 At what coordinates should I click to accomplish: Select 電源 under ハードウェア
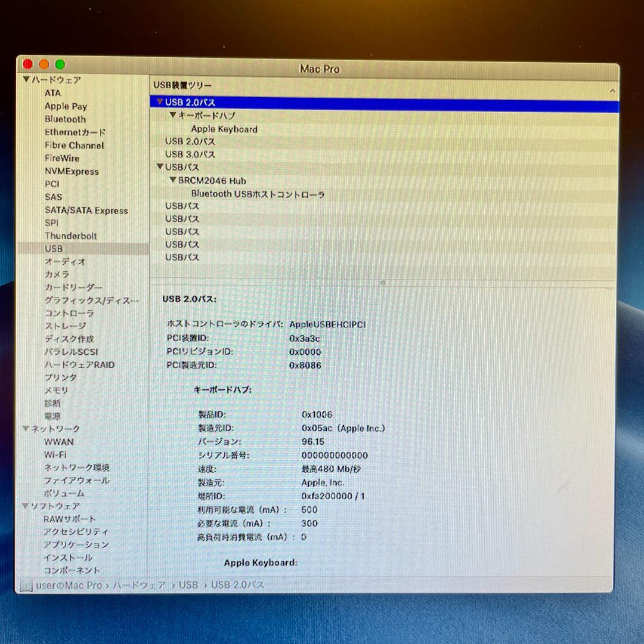click(52, 416)
